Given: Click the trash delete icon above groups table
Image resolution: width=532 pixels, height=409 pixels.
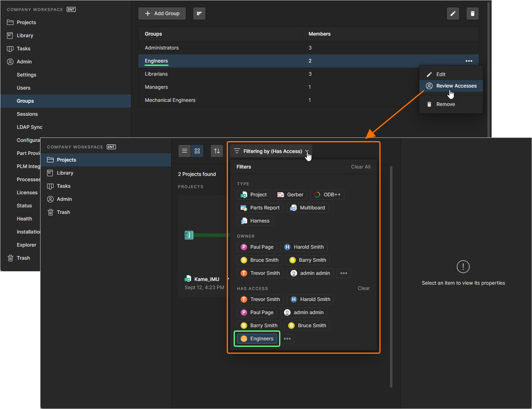Looking at the screenshot, I should click(x=472, y=13).
